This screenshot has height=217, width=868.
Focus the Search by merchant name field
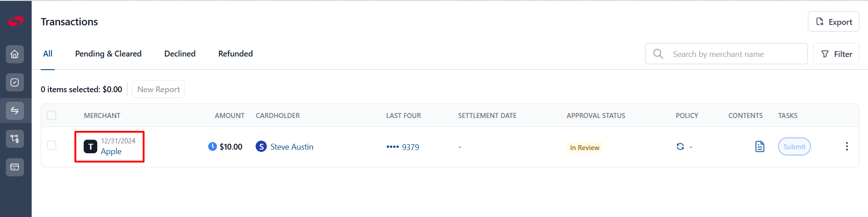coord(726,54)
